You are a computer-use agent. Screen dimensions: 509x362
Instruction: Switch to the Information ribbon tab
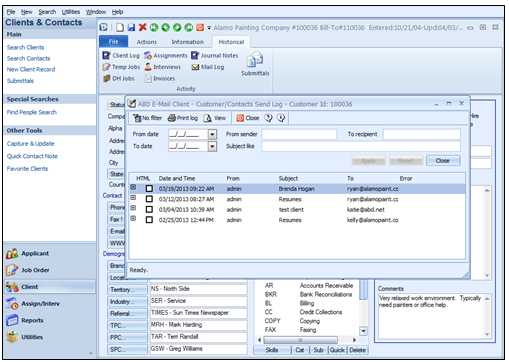click(x=188, y=42)
